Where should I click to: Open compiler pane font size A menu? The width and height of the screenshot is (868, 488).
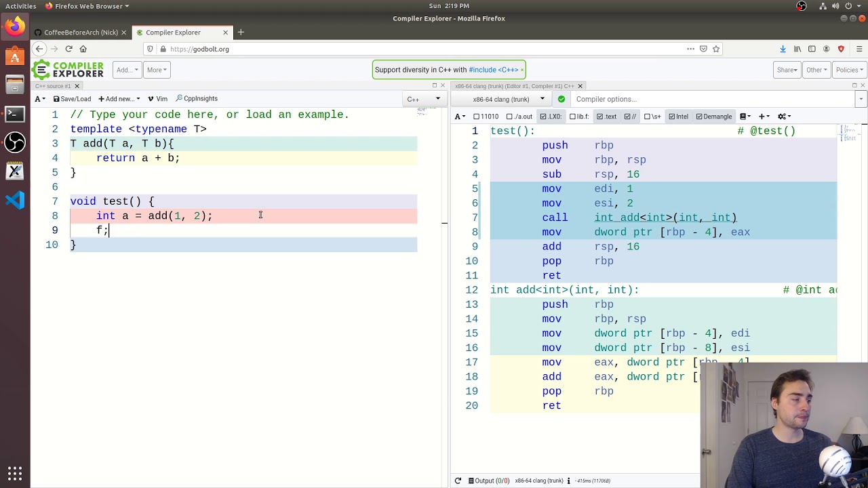460,117
